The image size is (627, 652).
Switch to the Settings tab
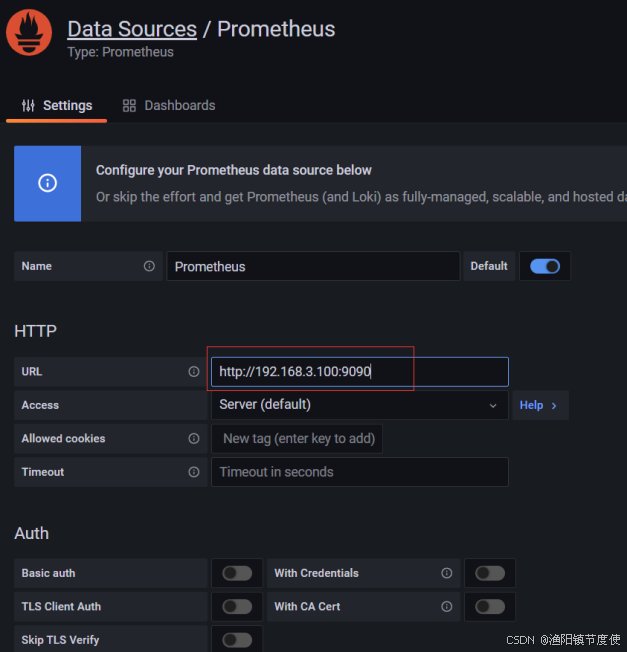pyautogui.click(x=57, y=106)
